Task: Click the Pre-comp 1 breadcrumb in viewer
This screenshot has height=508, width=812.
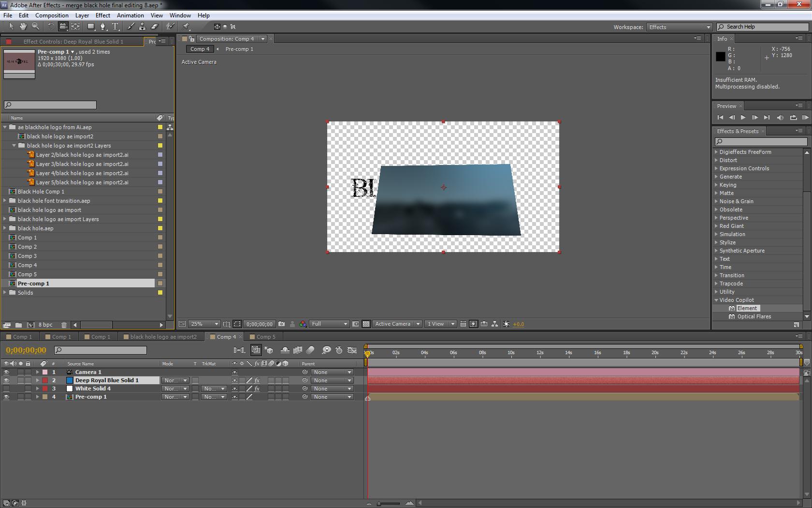Action: pyautogui.click(x=239, y=49)
